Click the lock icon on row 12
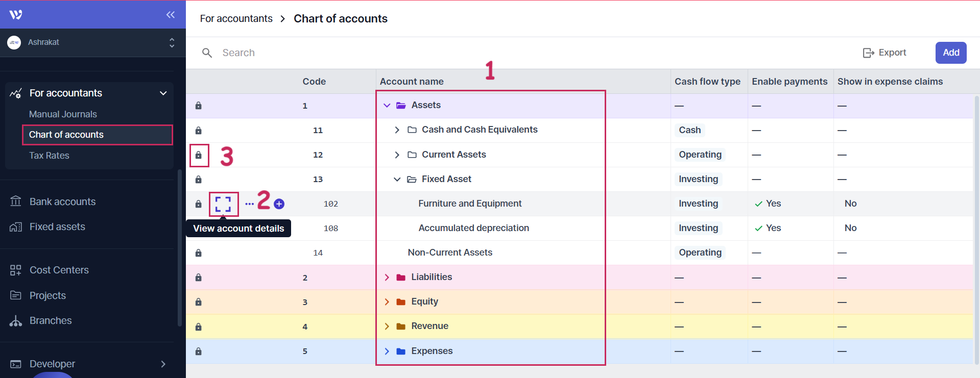The image size is (980, 378). pyautogui.click(x=199, y=155)
